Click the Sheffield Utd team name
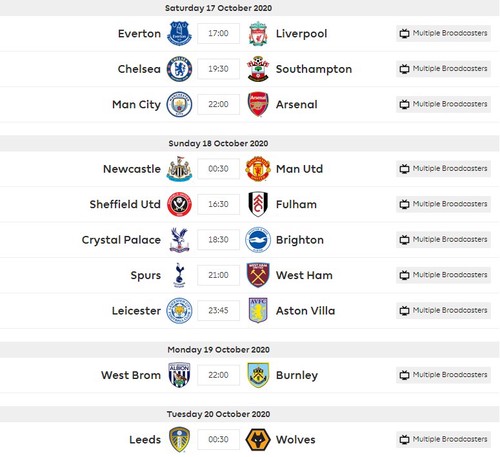The width and height of the screenshot is (500, 457). coord(125,204)
